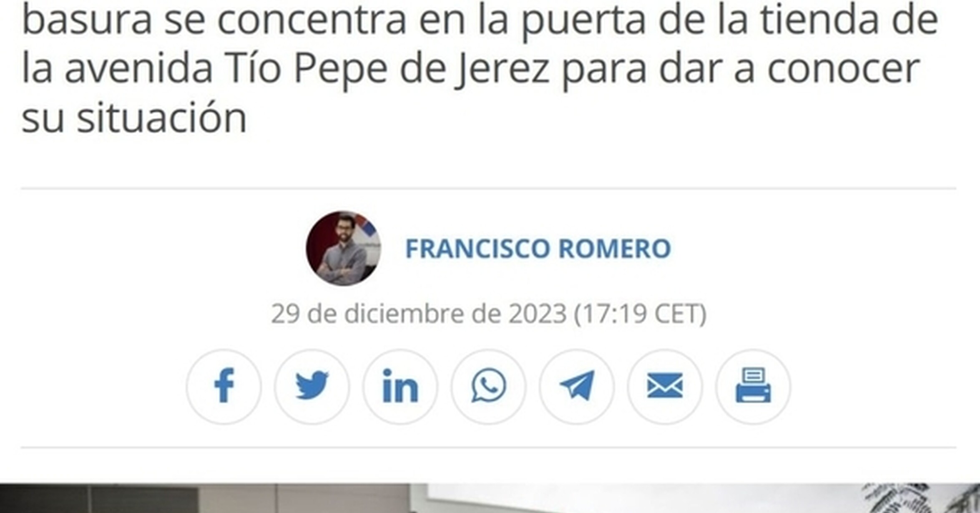Open the article photo below the share bar
The height and width of the screenshot is (513, 980).
[x=490, y=498]
